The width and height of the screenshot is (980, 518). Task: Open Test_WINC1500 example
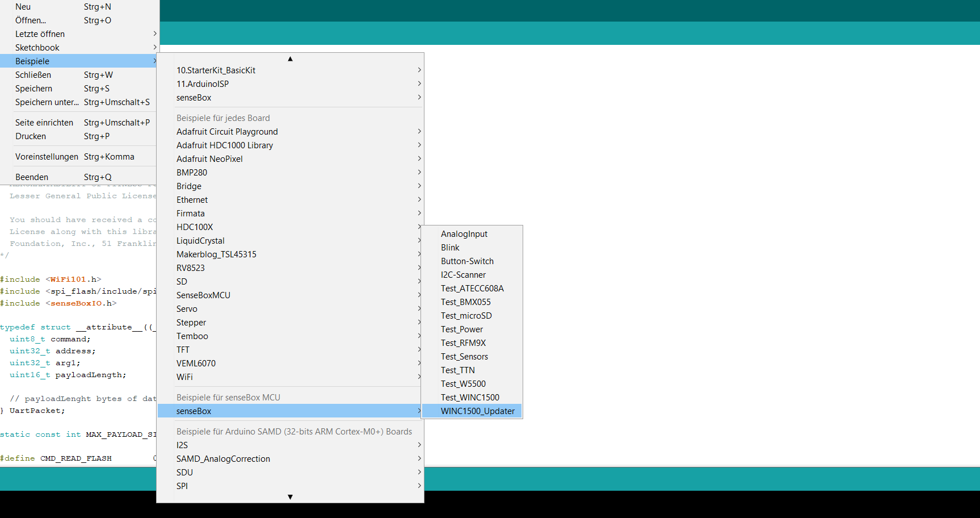pyautogui.click(x=472, y=398)
